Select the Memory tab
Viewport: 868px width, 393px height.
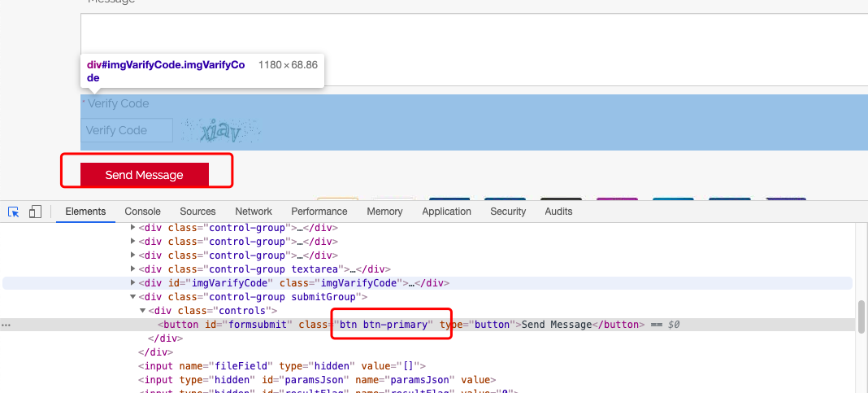click(x=384, y=212)
